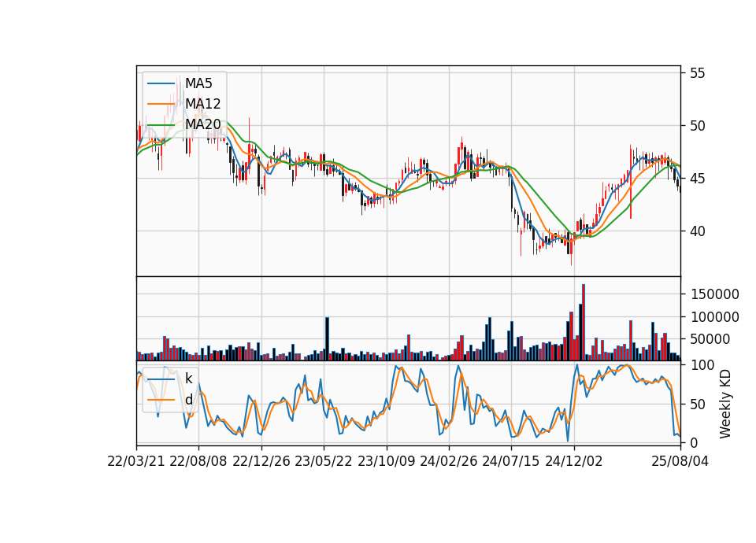Image resolution: width=756 pixels, height=543 pixels.
Task: Click the volume axis label 150000
Action: click(715, 294)
